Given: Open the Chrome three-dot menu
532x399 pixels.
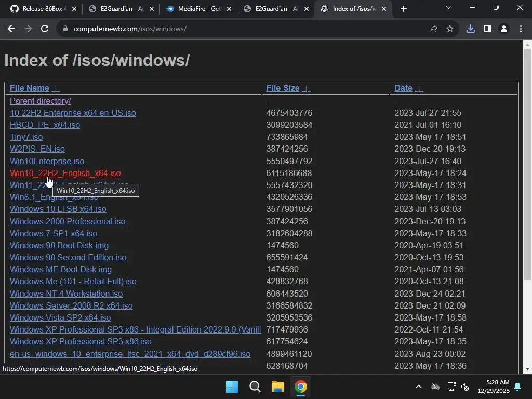Looking at the screenshot, I should [x=521, y=29].
